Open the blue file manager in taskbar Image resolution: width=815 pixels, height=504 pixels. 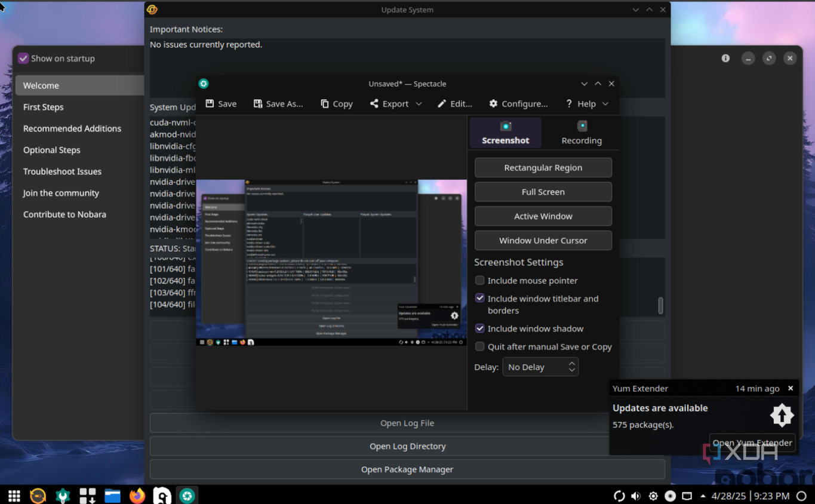pos(112,496)
